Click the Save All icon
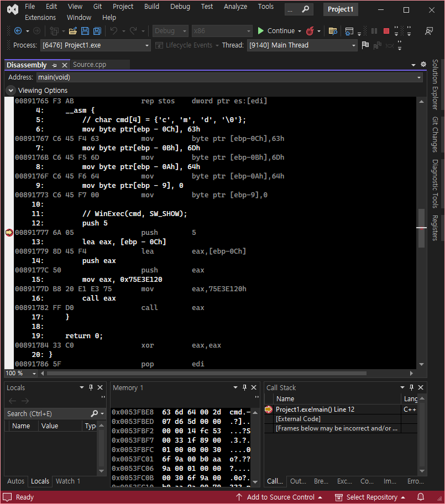Screen dimensions: 445x504 (97, 31)
